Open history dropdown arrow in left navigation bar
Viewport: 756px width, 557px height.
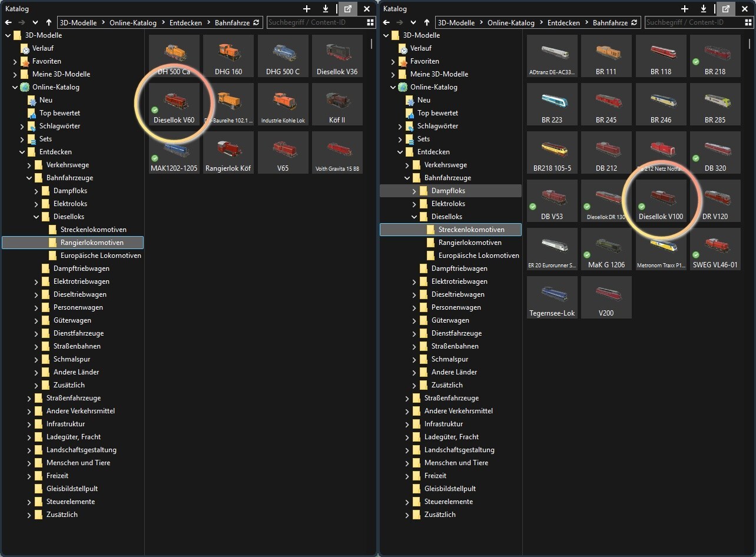(x=35, y=22)
